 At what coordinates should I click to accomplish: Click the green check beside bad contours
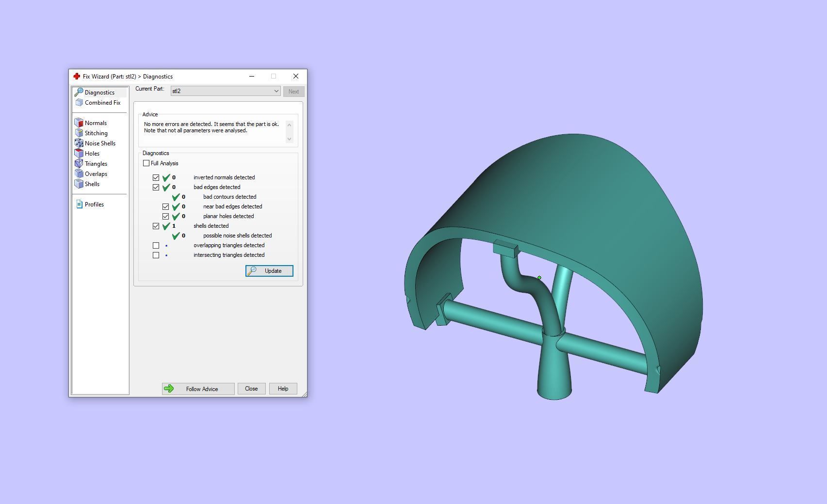176,197
